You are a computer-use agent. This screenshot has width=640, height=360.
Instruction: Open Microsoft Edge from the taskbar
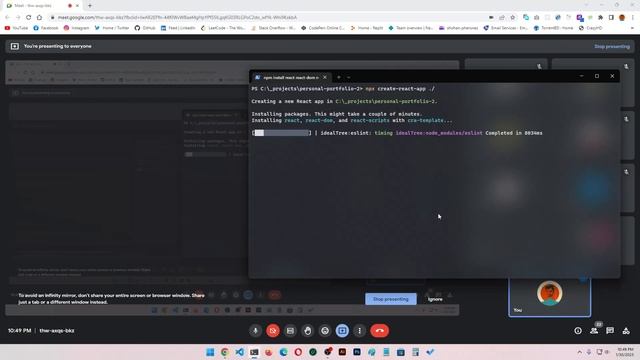click(x=283, y=352)
